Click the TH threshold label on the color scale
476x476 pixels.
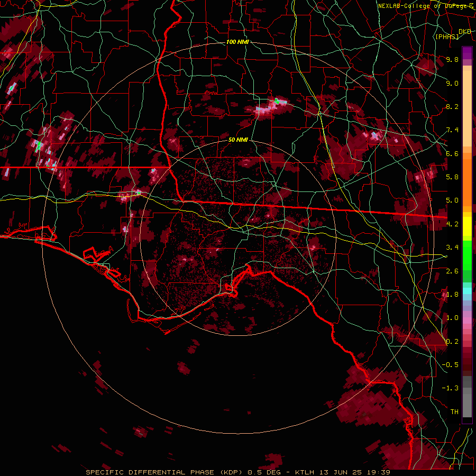coord(454,412)
